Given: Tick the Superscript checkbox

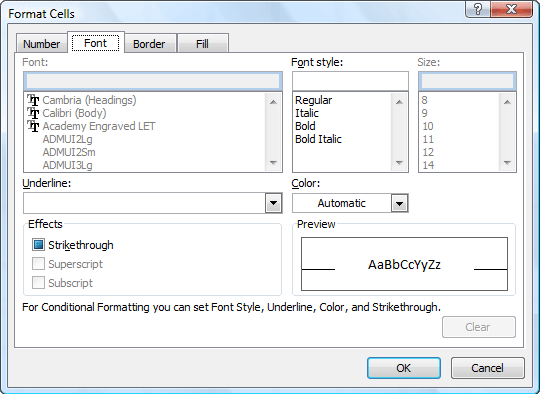Looking at the screenshot, I should (x=38, y=264).
